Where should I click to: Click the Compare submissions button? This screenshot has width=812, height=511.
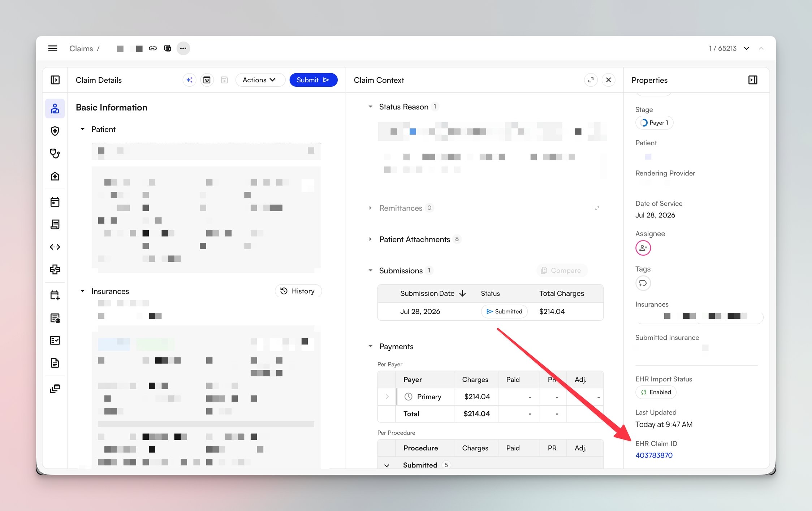pyautogui.click(x=562, y=270)
